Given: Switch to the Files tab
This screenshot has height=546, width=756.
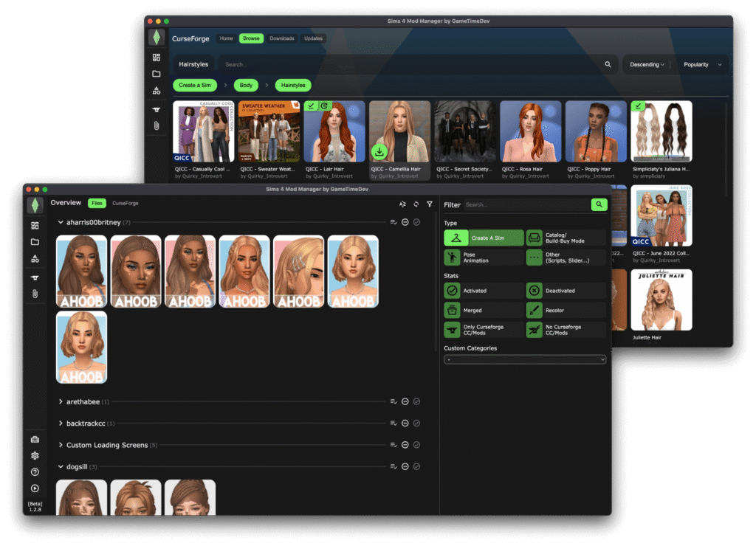Looking at the screenshot, I should [x=97, y=203].
